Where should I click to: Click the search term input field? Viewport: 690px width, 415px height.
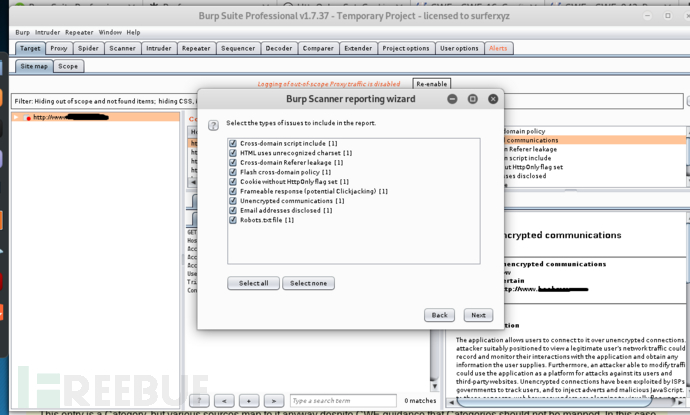343,400
